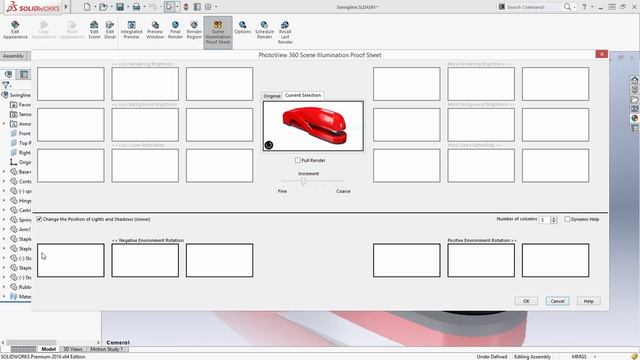Adjust the Increment slider handle

click(303, 180)
